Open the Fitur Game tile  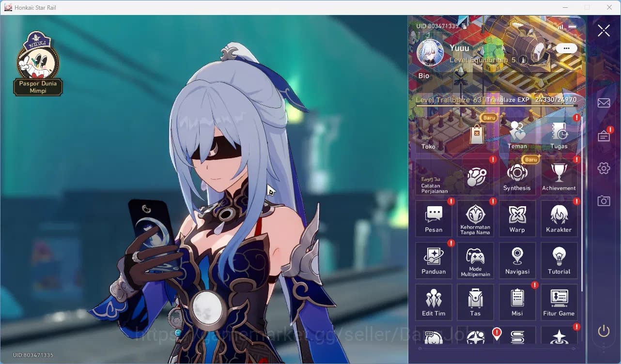tap(559, 302)
